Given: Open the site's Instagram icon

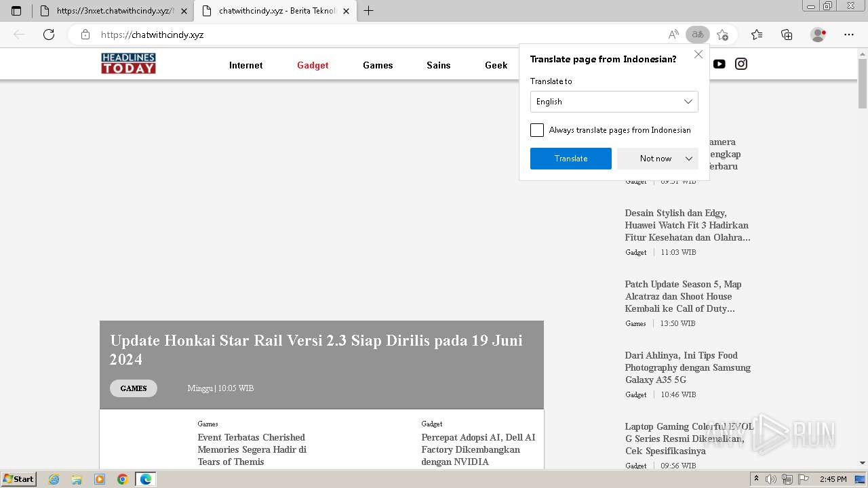Looking at the screenshot, I should click(x=741, y=64).
